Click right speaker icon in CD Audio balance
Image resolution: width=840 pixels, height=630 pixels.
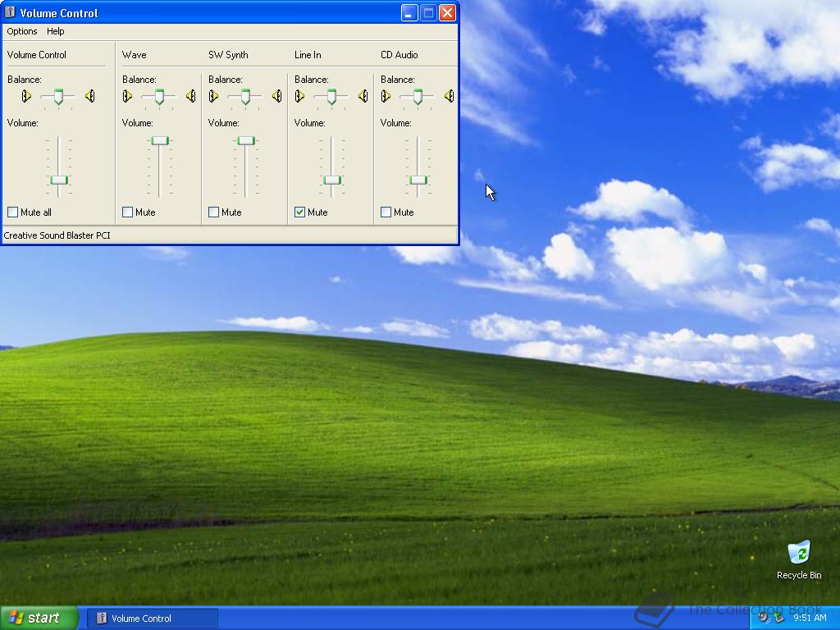coord(449,96)
